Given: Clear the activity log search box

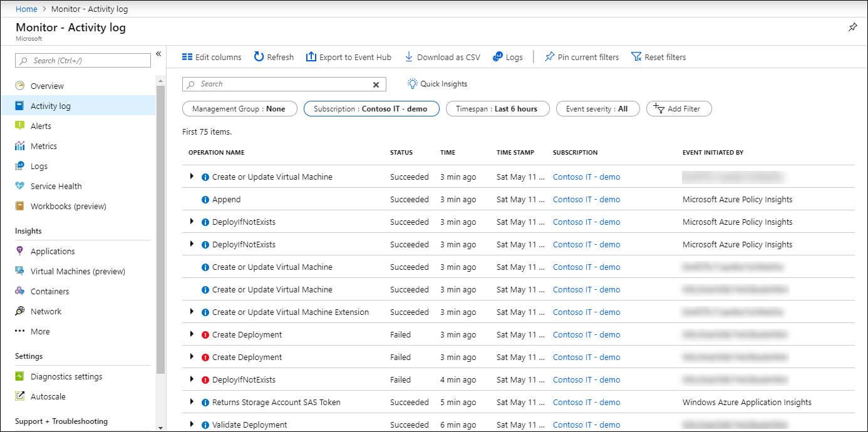Looking at the screenshot, I should click(x=376, y=85).
